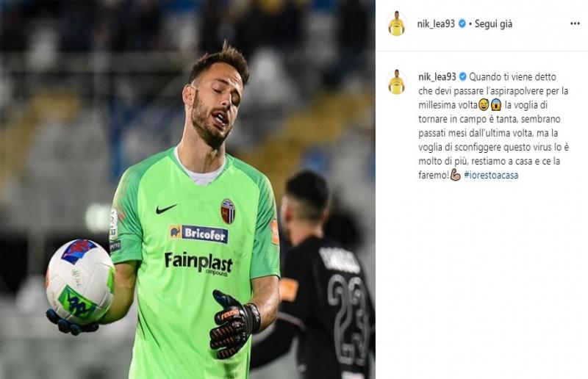Screen dimensions: 588x379
Task: Click the flexed bicep emoji in caption
Action: [455, 175]
